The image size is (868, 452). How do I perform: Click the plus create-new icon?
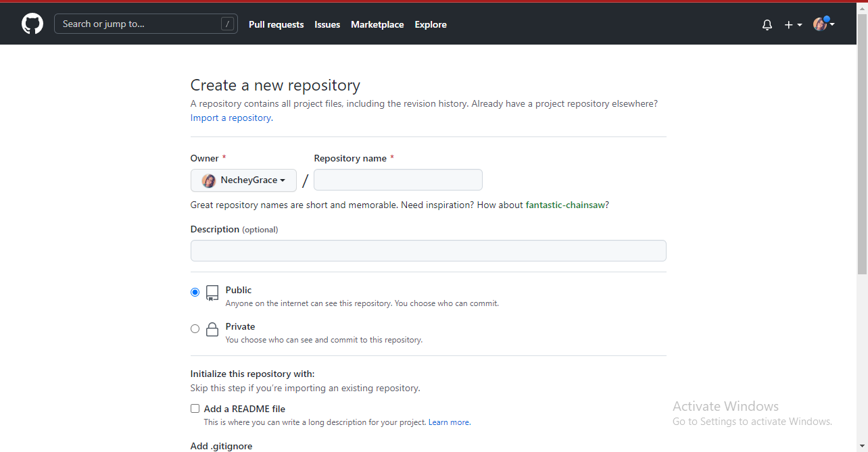coord(788,24)
